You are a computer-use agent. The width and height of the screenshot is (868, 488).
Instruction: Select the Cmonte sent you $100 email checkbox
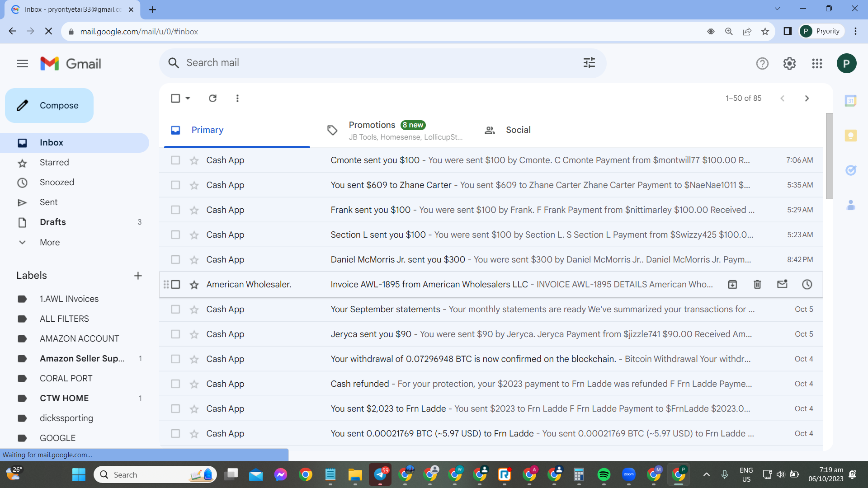pos(175,160)
